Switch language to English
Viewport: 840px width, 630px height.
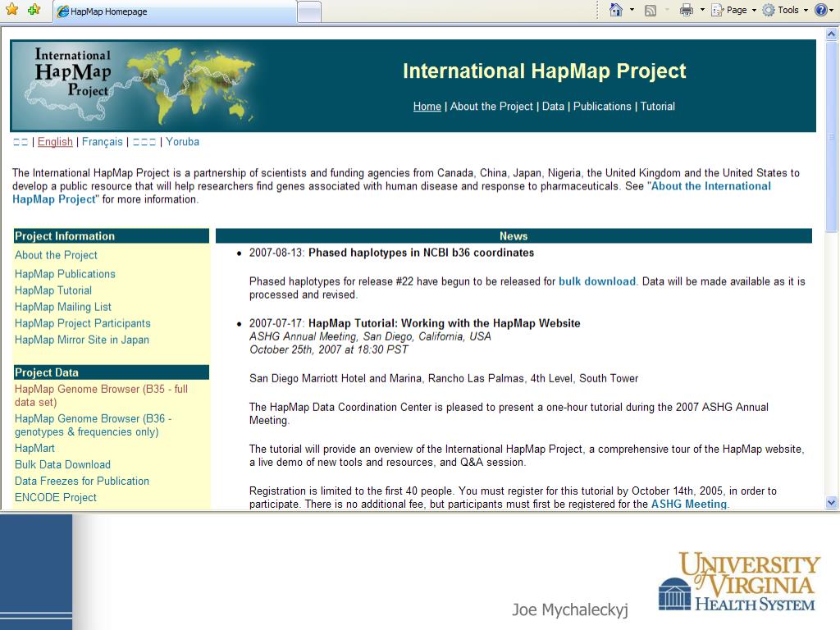point(55,141)
